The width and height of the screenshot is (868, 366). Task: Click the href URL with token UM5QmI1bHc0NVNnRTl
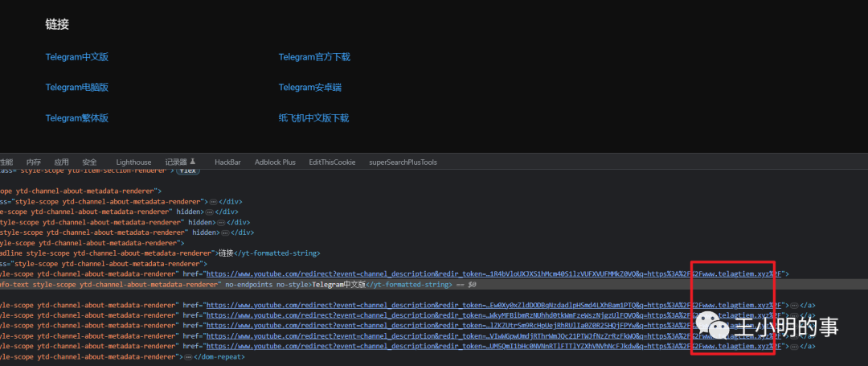click(493, 347)
